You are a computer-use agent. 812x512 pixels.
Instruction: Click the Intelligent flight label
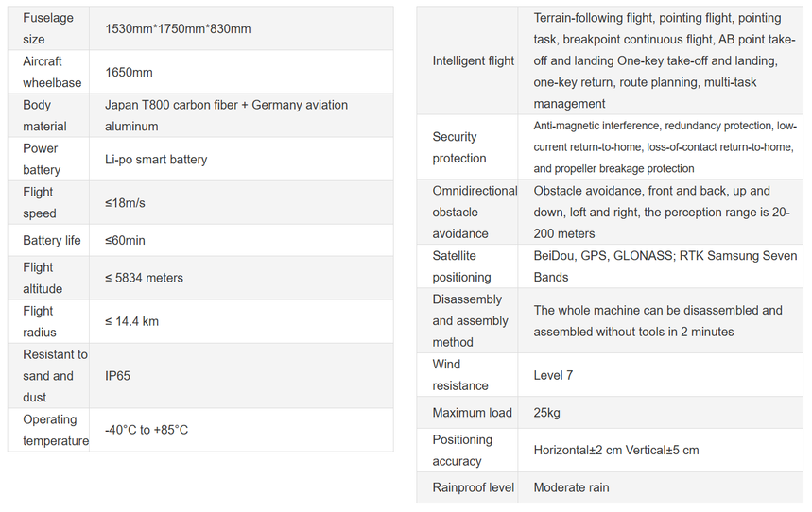474,61
